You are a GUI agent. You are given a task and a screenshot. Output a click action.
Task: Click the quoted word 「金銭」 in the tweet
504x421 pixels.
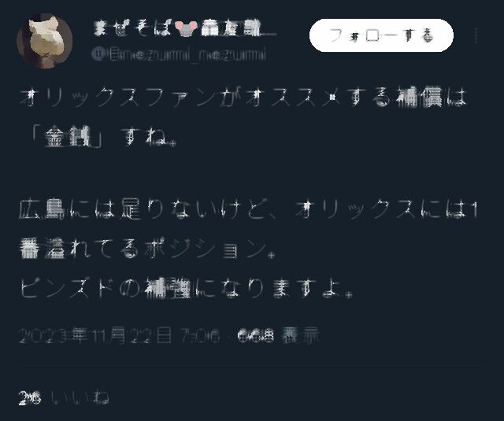[66, 137]
